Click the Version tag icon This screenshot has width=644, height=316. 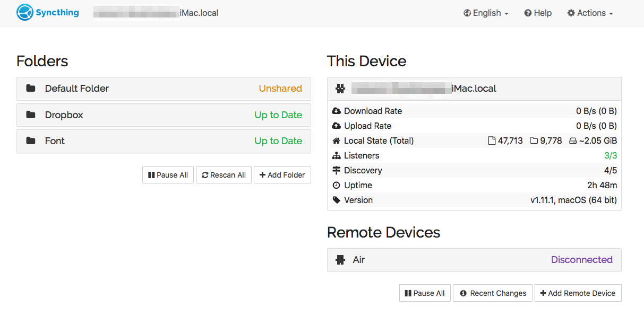pos(336,200)
